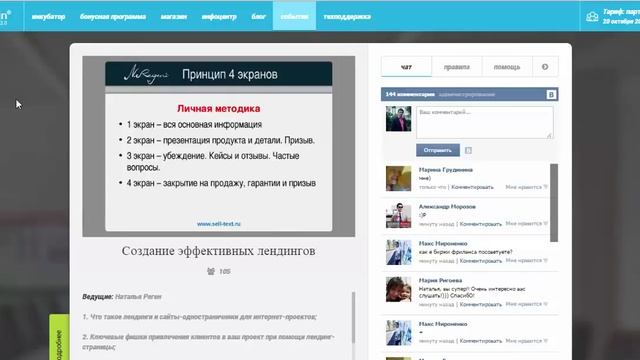
Task: Click Марина Грудинина avatar thumbnail
Action: [398, 178]
